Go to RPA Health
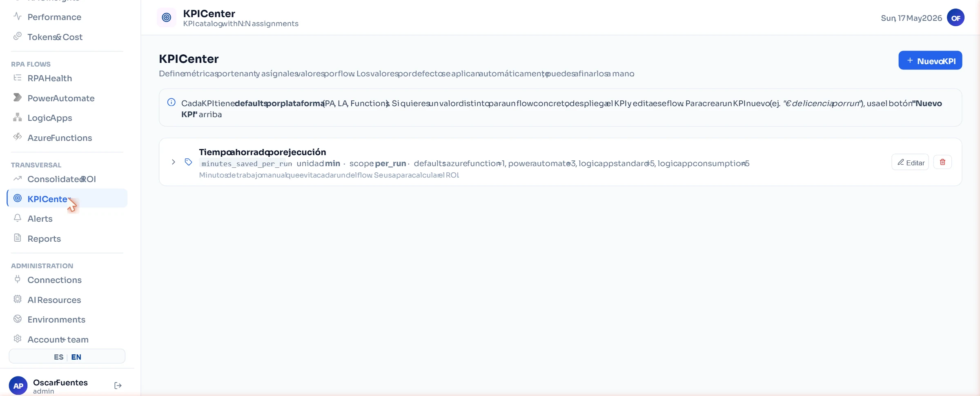The height and width of the screenshot is (396, 980). 67,78
